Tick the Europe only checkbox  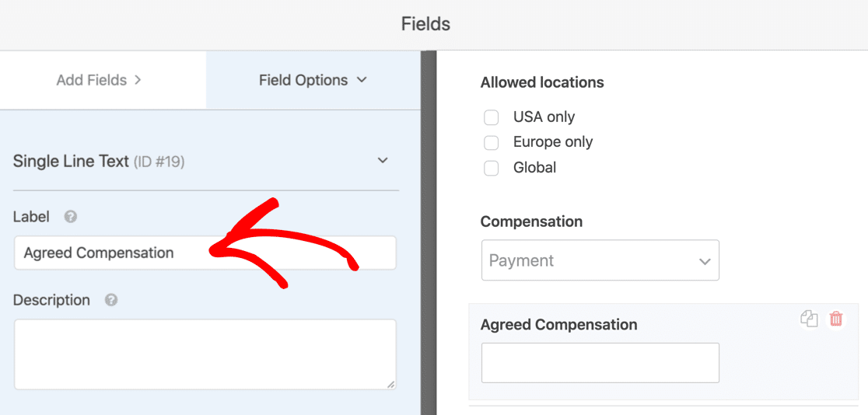(491, 143)
